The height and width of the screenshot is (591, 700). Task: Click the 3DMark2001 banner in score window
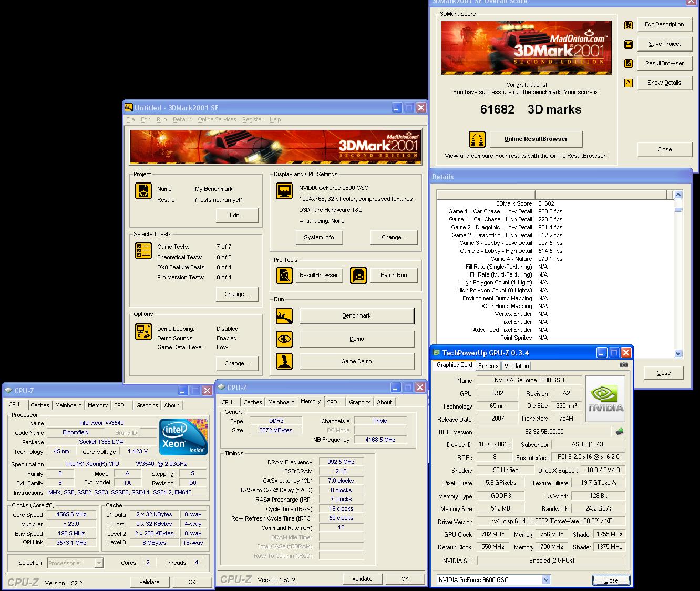click(526, 46)
